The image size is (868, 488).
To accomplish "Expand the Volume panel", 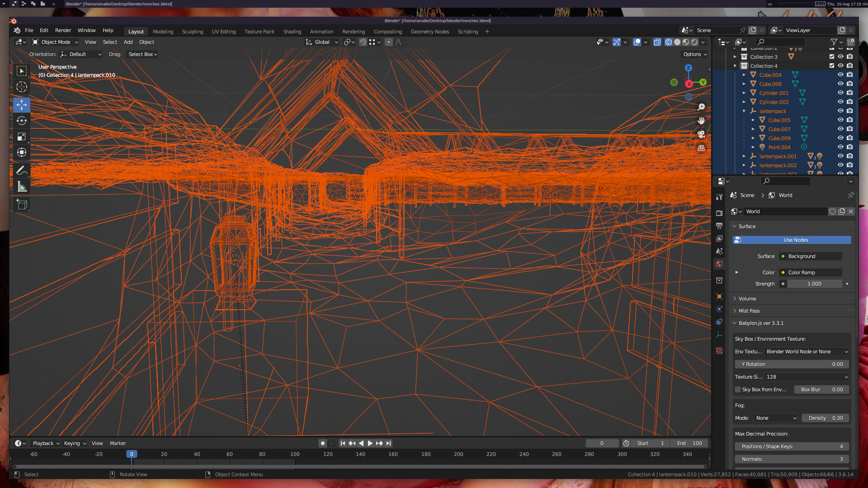I will 747,299.
